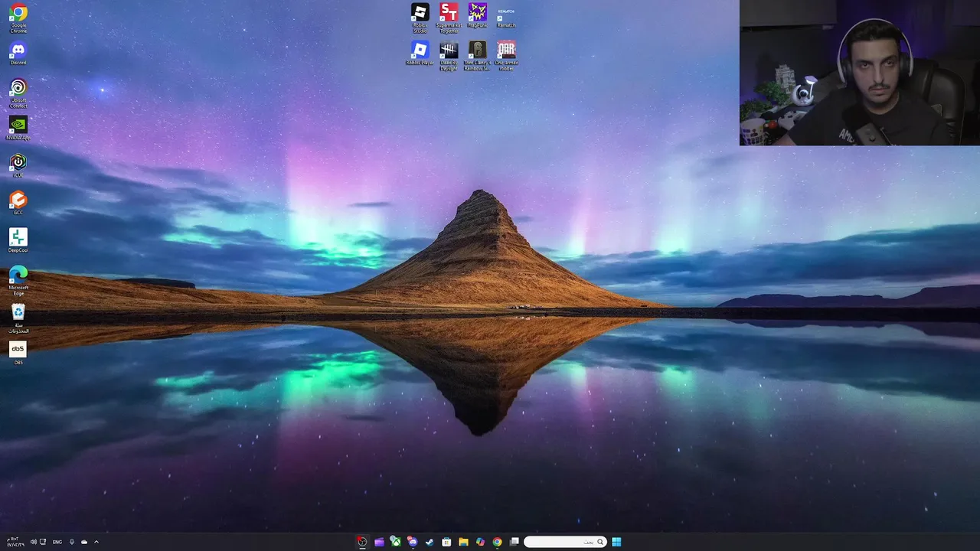The image size is (980, 551).
Task: Launch Discord from the desktop
Action: [x=18, y=54]
